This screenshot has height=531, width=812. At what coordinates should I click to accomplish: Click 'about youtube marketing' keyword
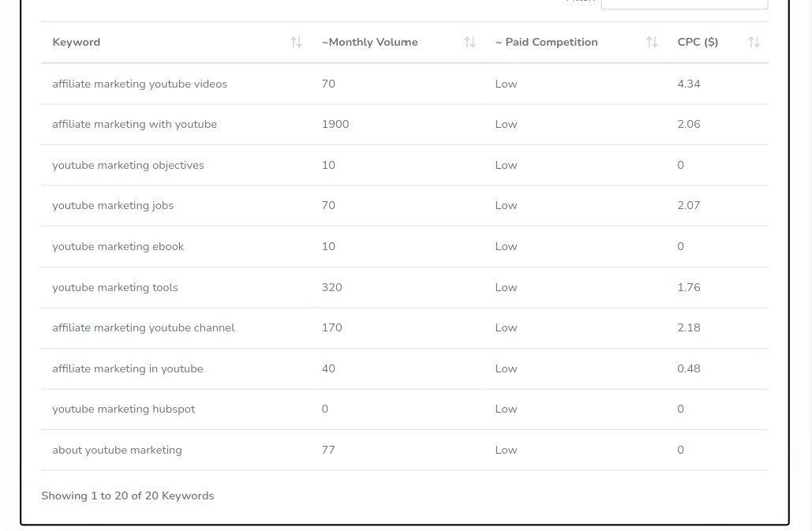pyautogui.click(x=117, y=450)
